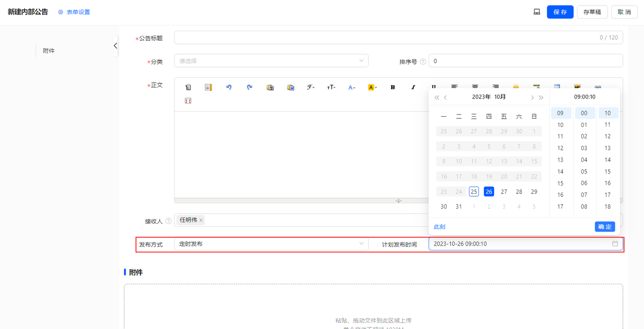Undo the last edit in the editor
Screen dimensions: 644x329
(229, 87)
